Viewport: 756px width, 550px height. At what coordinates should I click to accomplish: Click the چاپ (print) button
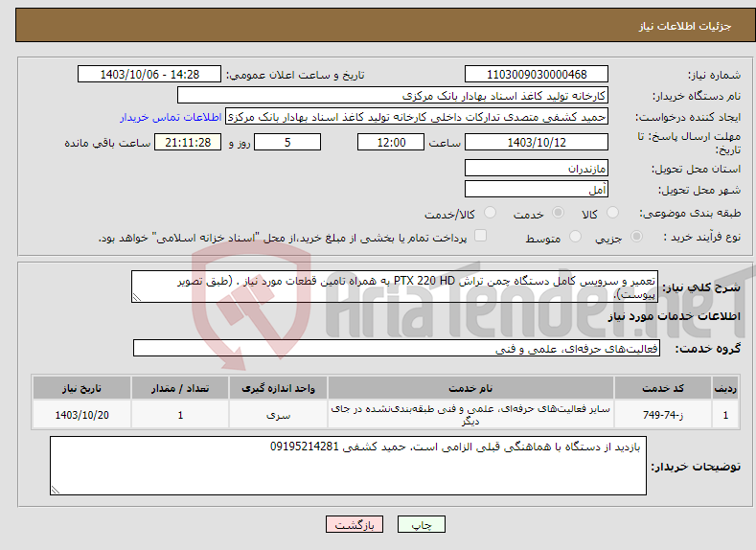(421, 524)
